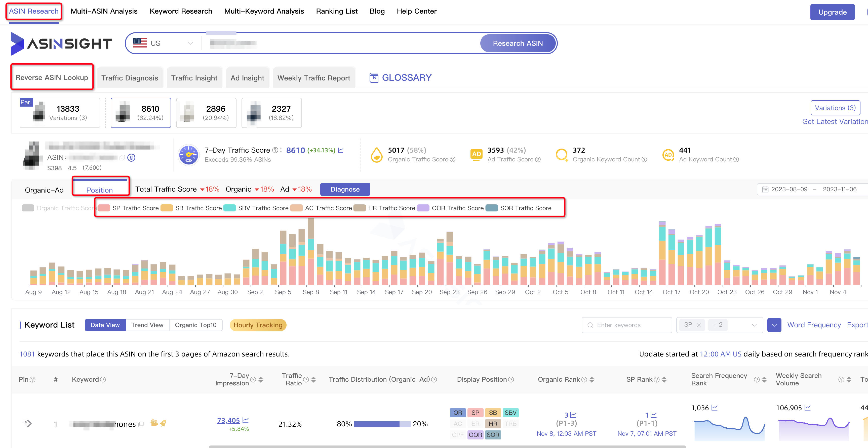Click the pin tag icon in row 1
Image resolution: width=868 pixels, height=448 pixels.
tap(27, 423)
